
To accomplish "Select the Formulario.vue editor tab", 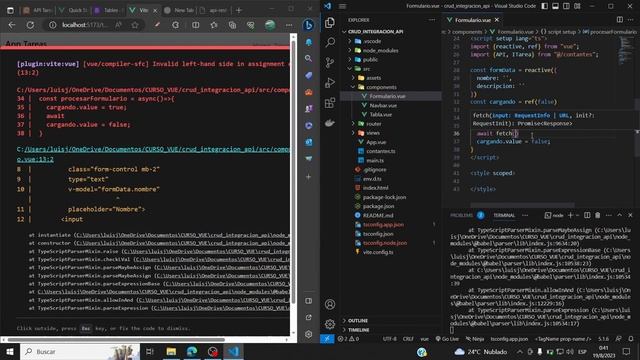I will pyautogui.click(x=473, y=20).
